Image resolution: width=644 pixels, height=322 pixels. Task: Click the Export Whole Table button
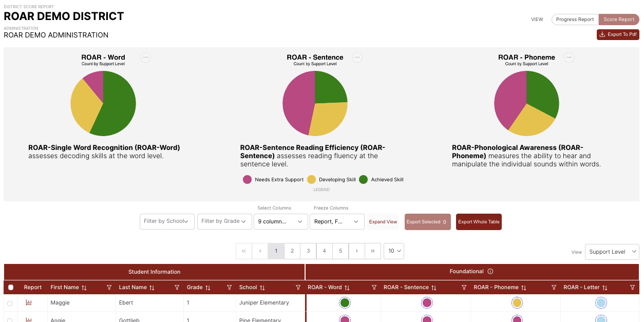[479, 222]
